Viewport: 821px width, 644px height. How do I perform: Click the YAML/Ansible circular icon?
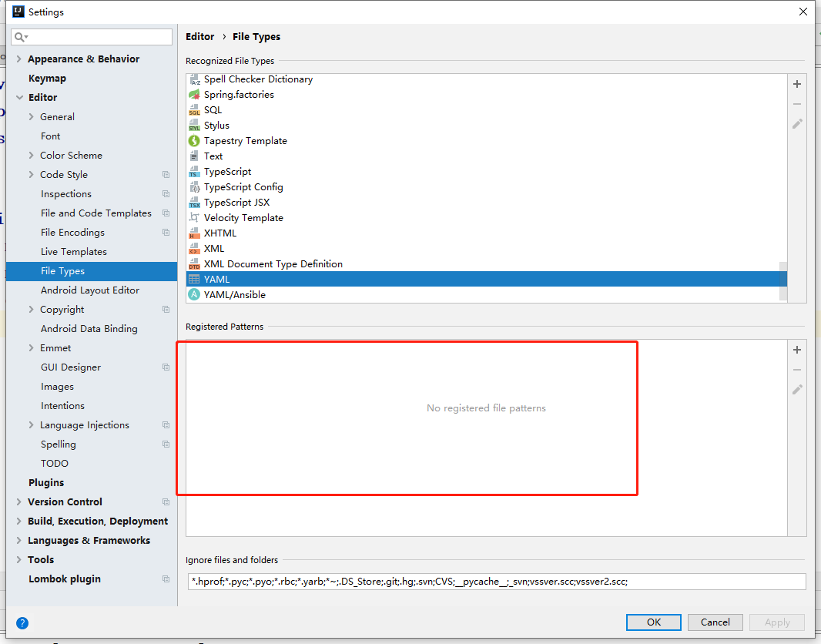coord(194,295)
